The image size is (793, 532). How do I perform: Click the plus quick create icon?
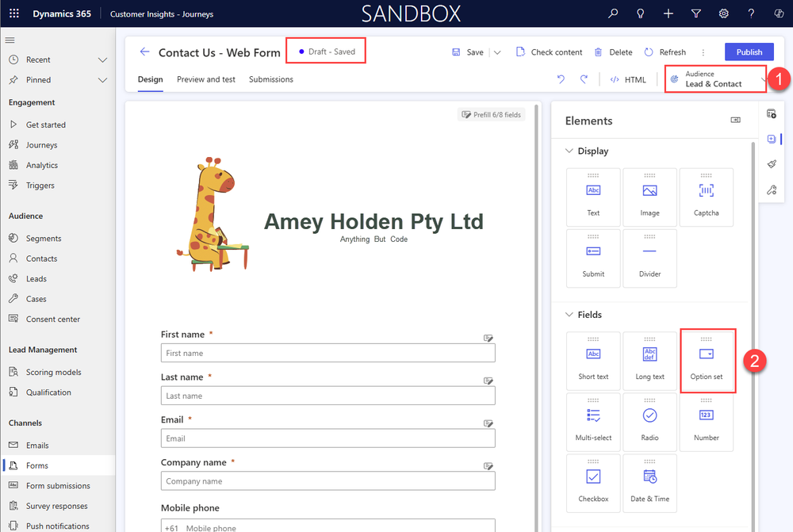[668, 13]
